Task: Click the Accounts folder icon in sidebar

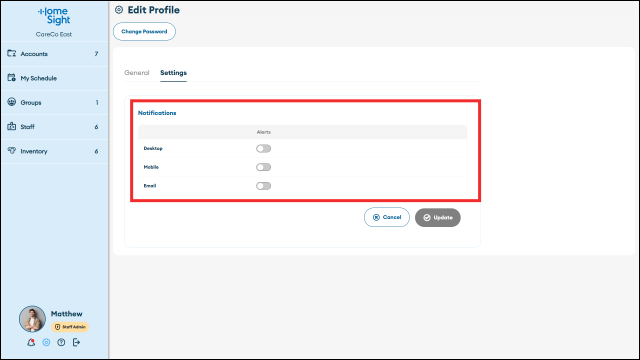Action: point(11,53)
